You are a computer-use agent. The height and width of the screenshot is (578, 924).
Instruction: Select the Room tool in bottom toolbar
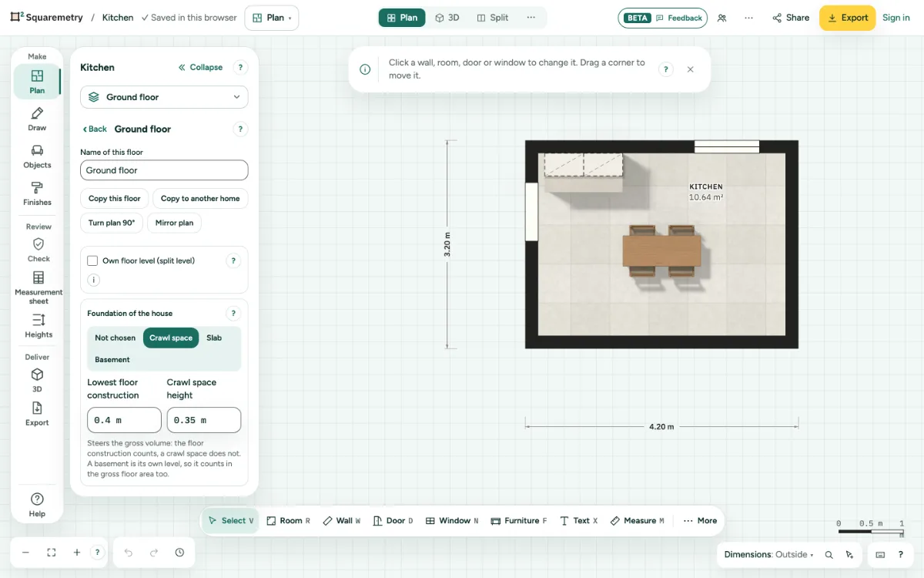pos(288,520)
